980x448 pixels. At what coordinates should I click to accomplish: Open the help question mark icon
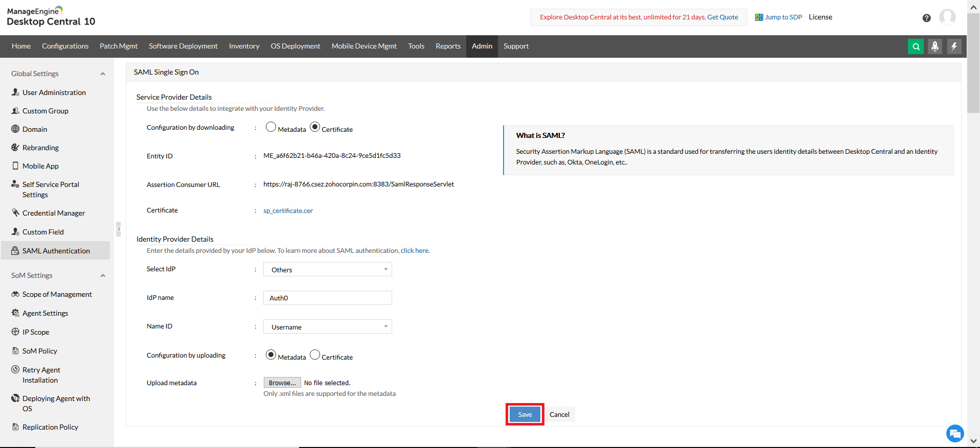(x=926, y=18)
